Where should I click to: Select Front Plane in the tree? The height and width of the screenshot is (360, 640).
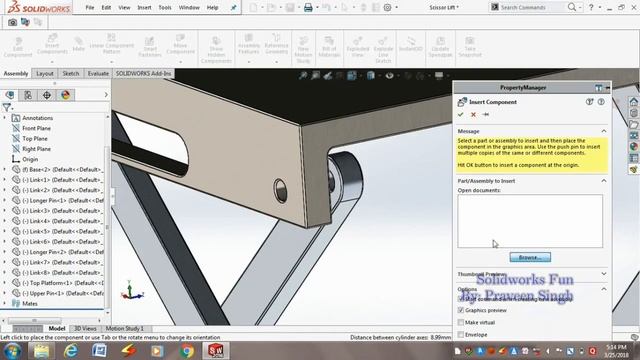(x=36, y=128)
